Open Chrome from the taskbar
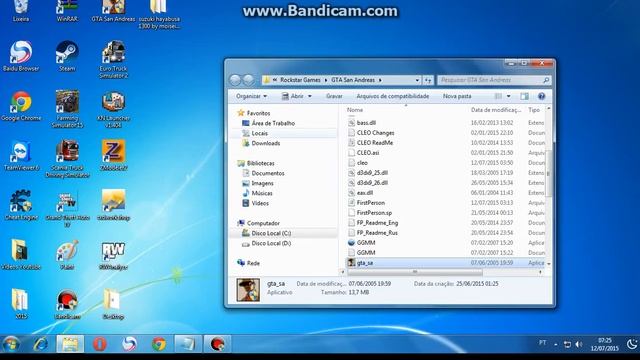 point(159,344)
